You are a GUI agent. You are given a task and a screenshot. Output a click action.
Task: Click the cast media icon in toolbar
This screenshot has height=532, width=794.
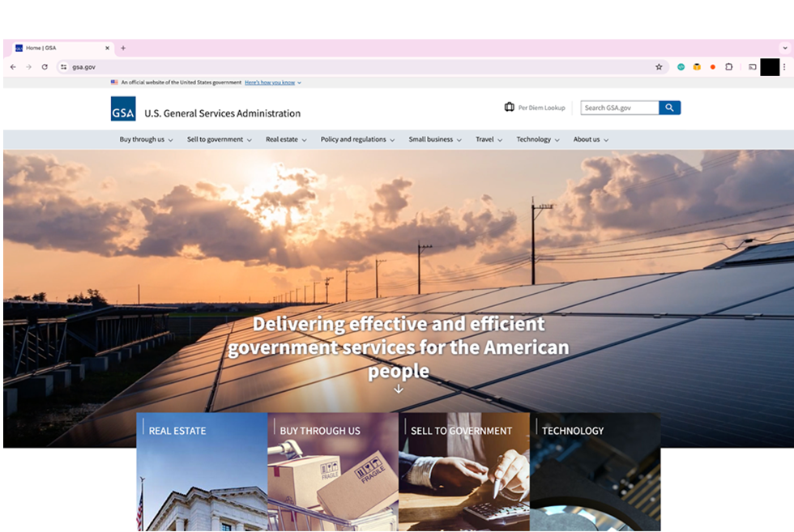click(x=753, y=67)
